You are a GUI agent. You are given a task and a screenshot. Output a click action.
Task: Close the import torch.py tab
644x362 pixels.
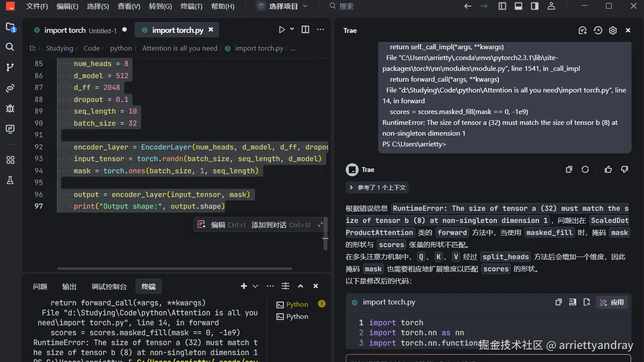pyautogui.click(x=211, y=29)
